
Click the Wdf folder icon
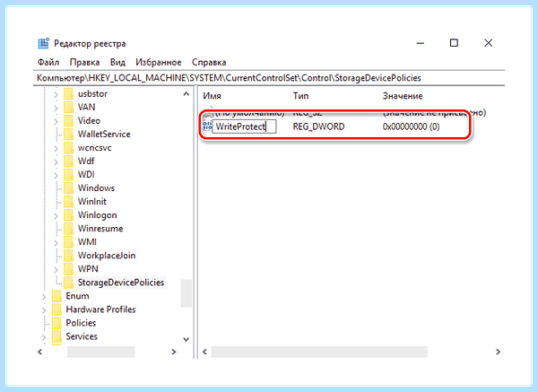click(x=69, y=161)
